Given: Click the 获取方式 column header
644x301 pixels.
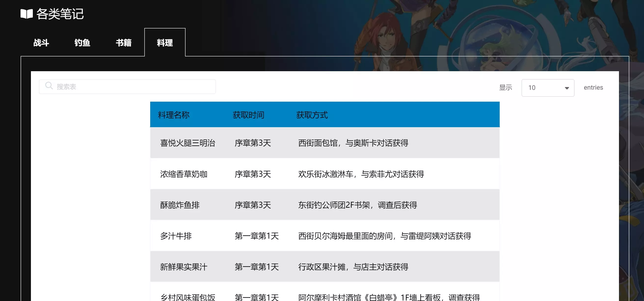Looking at the screenshot, I should point(312,115).
